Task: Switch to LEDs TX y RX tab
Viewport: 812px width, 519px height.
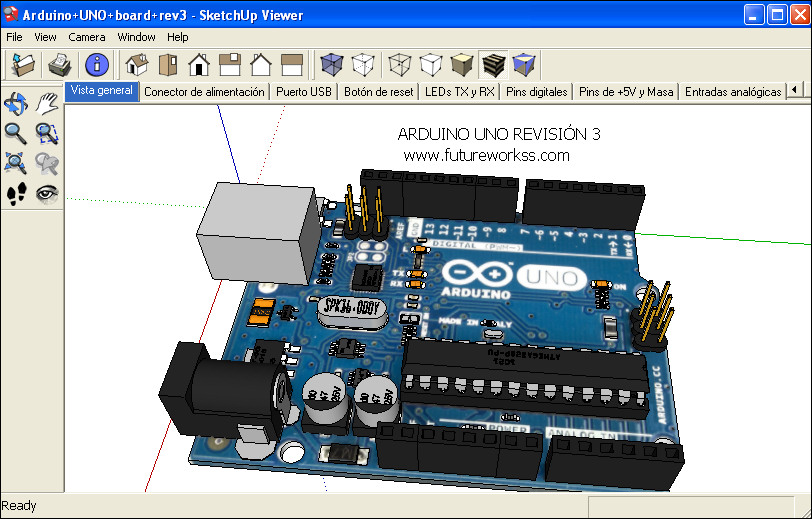Action: point(459,92)
